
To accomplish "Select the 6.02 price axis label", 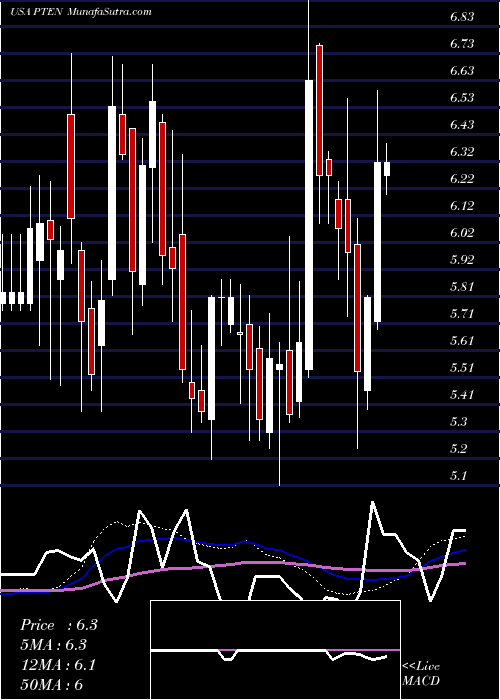I will [x=462, y=233].
